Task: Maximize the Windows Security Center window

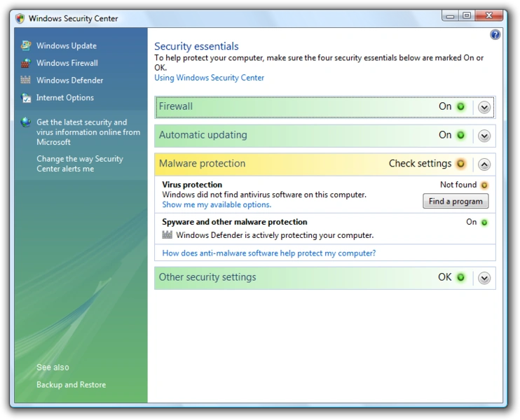Action: pyautogui.click(x=467, y=15)
